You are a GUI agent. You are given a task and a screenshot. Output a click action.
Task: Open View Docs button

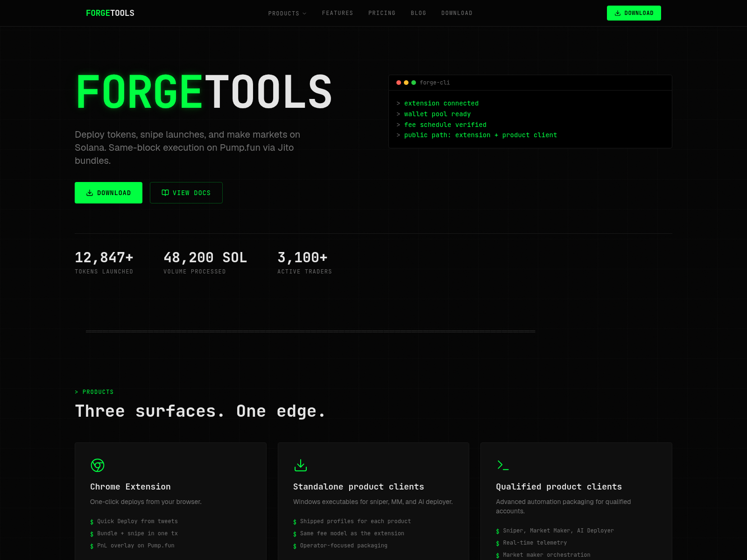[186, 193]
